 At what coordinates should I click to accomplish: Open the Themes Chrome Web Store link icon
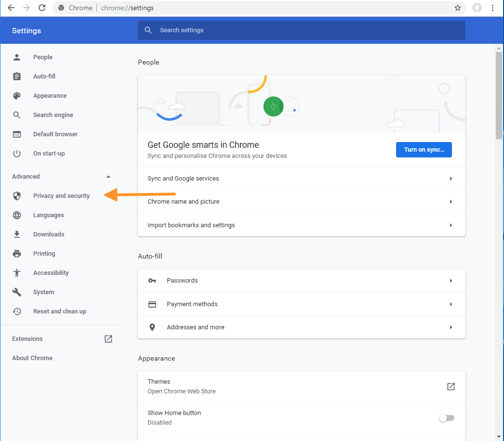coord(451,387)
